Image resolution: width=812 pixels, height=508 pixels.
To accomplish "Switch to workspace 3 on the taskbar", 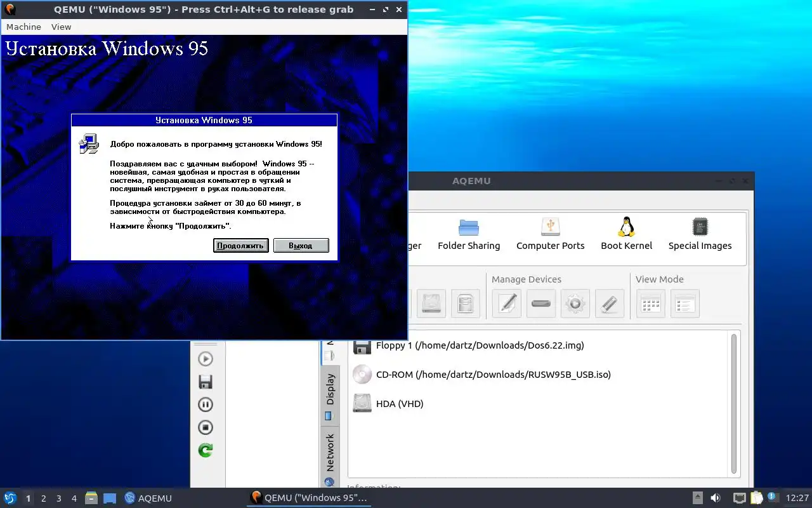I will coord(59,498).
